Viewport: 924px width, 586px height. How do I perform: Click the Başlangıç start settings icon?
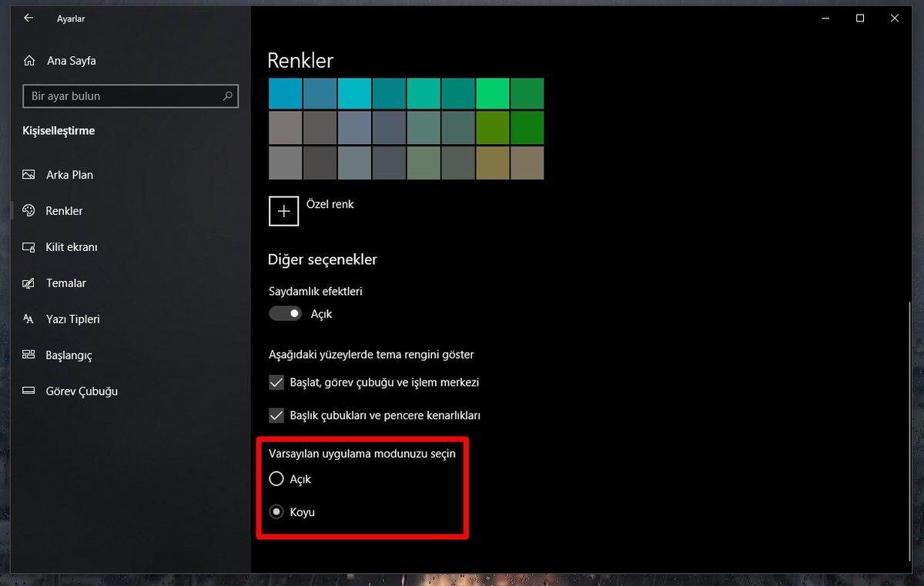tap(29, 355)
